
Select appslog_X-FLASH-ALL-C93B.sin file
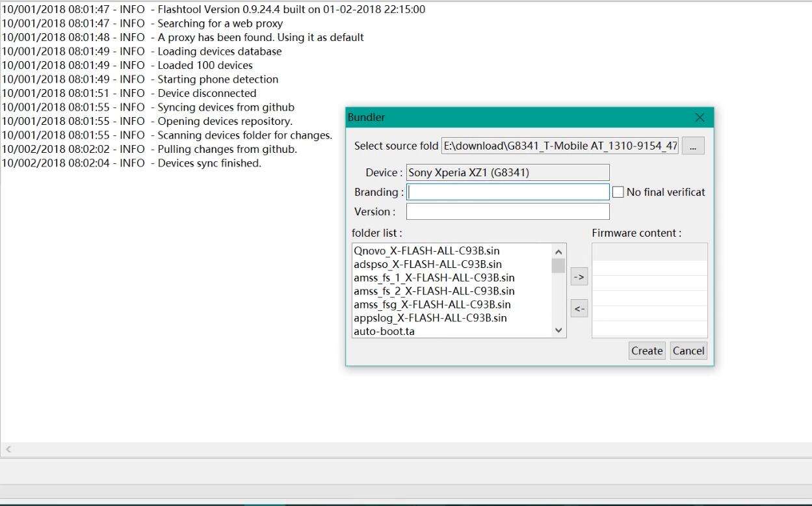click(x=430, y=318)
